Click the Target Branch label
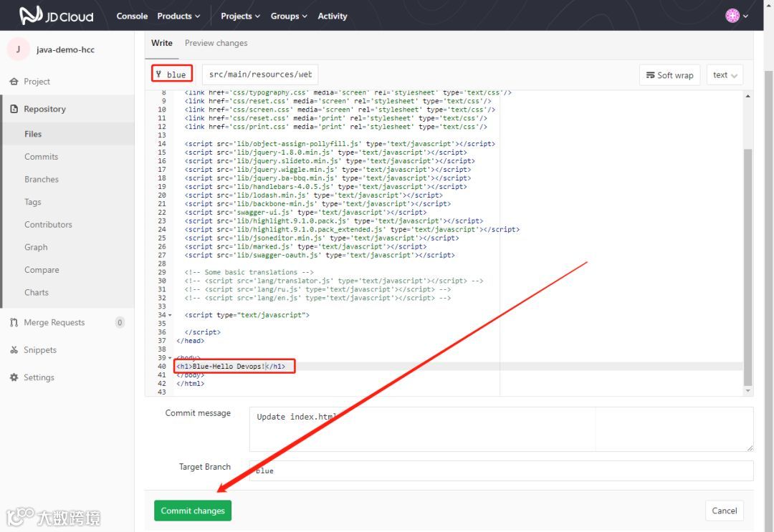This screenshot has height=532, width=774. 205,467
